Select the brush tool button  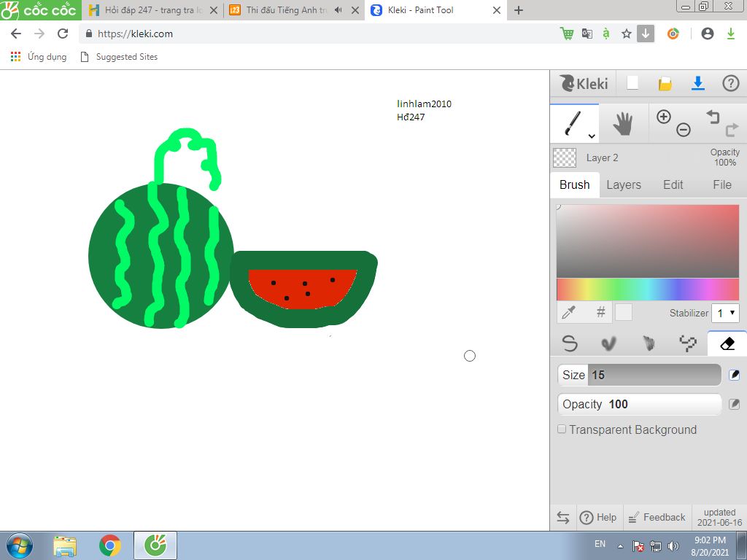tap(574, 123)
